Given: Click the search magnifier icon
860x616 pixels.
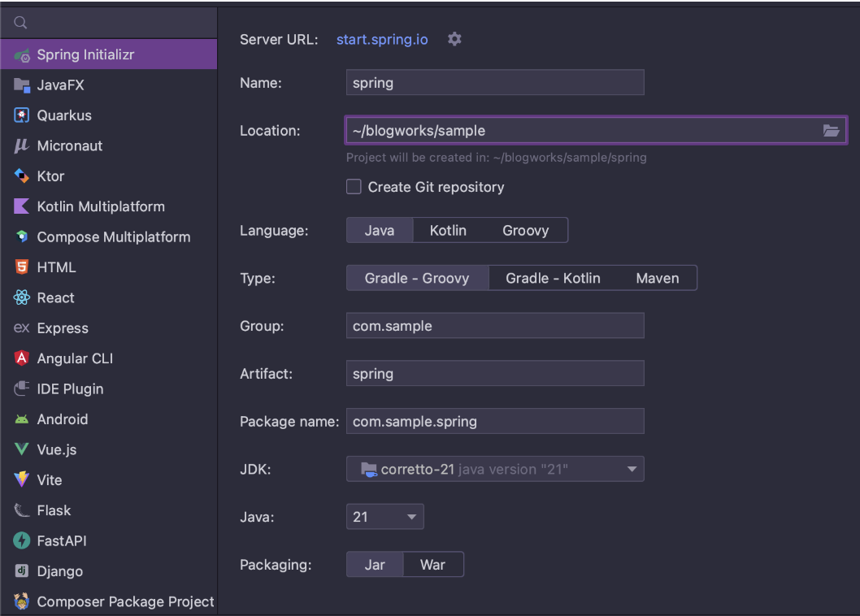Looking at the screenshot, I should point(20,23).
